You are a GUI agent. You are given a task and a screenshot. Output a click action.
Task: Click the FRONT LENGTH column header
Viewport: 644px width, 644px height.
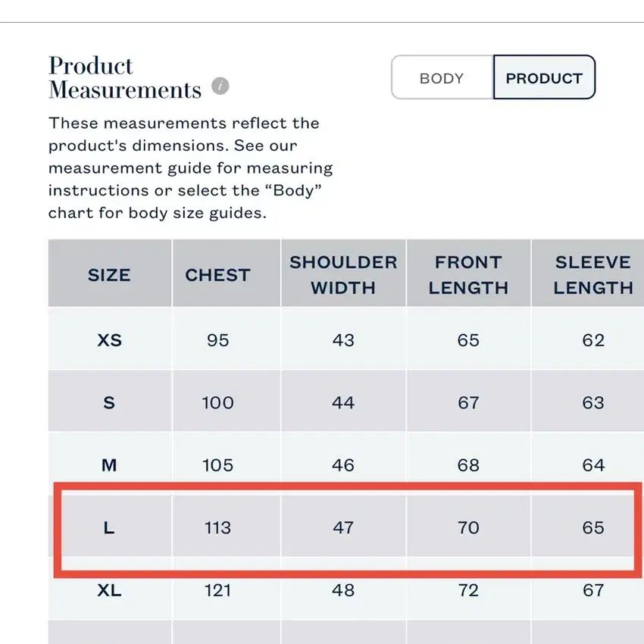469,274
